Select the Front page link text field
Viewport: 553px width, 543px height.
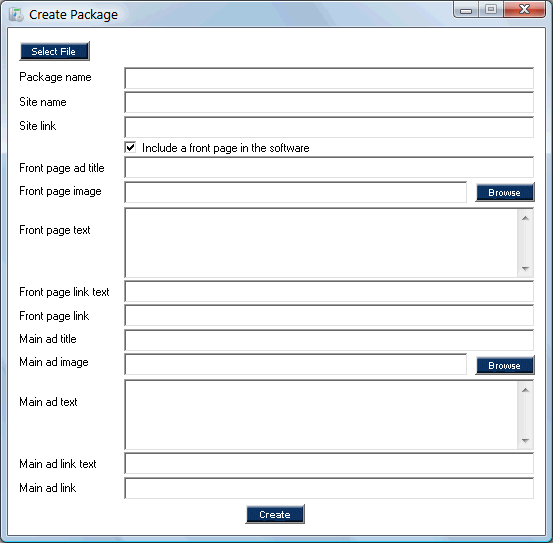[329, 291]
